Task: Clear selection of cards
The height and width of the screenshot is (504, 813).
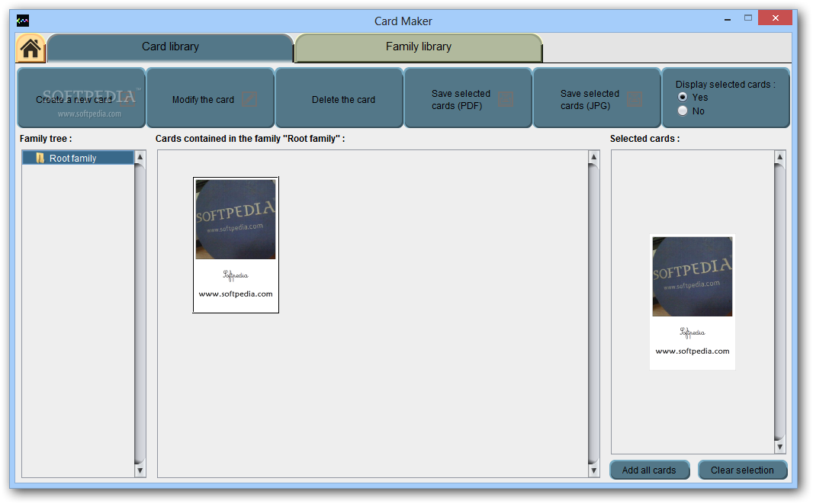Action: tap(742, 470)
